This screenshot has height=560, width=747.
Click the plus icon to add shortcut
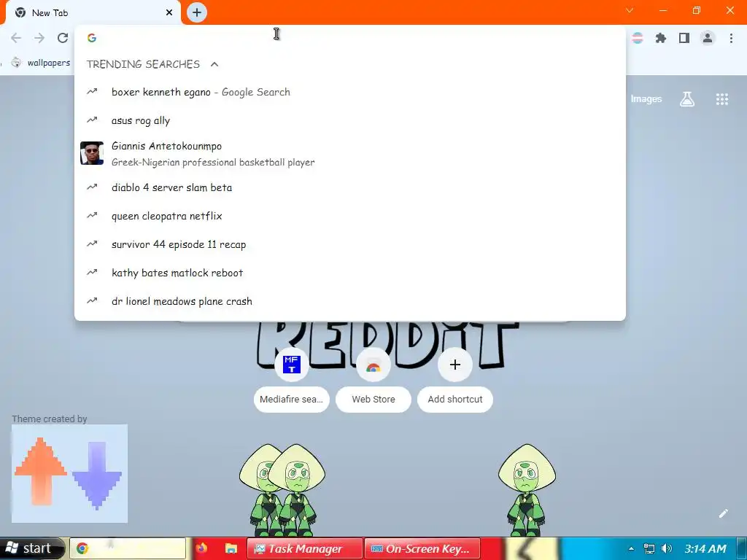tap(455, 365)
